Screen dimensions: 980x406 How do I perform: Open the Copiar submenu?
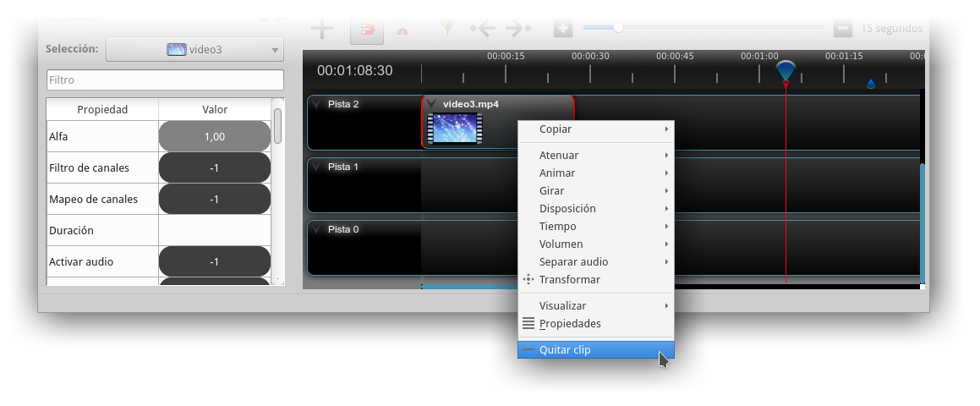pos(595,129)
